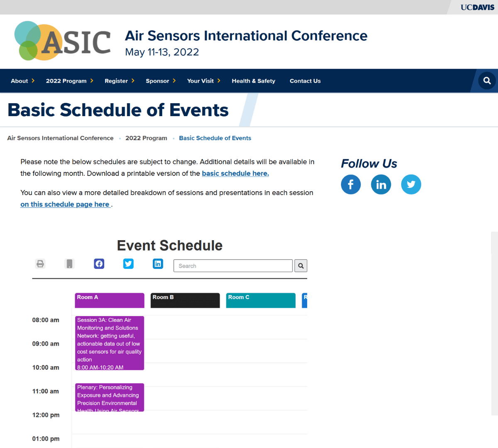Open the Health & Safety page
Screen dimensions: 498x448
[253, 81]
